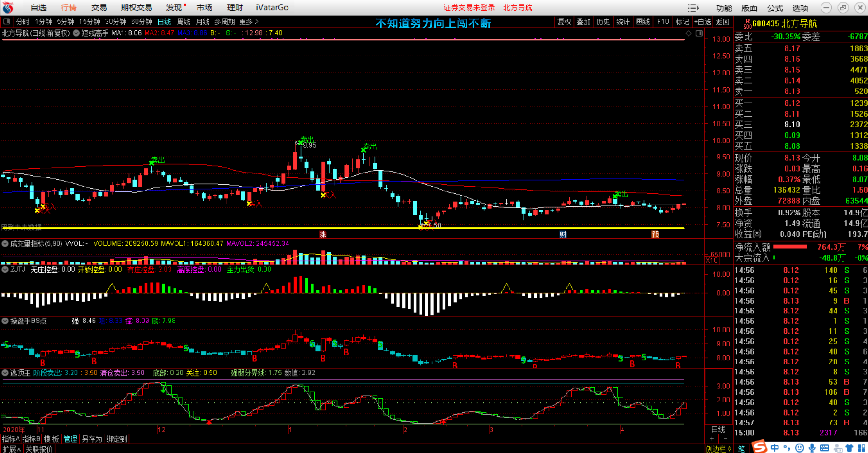868x453 pixels.
Task: Click the 叠加 overlay button
Action: pos(584,22)
